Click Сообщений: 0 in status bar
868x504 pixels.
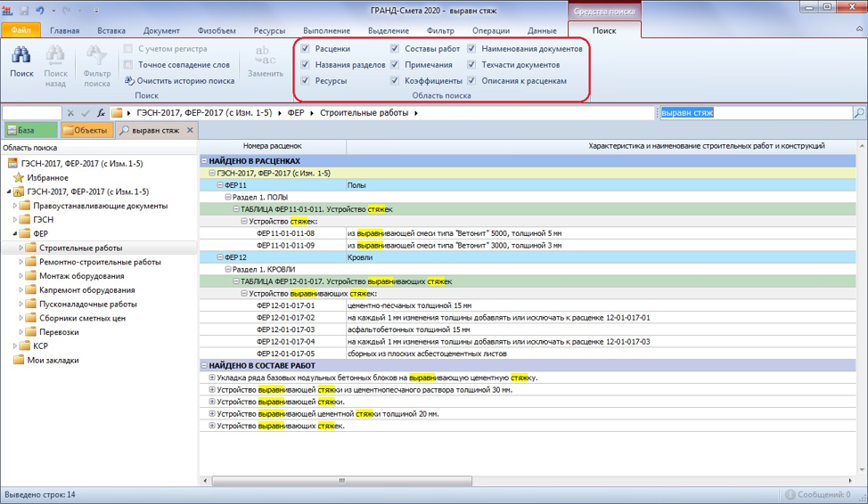pos(817,494)
